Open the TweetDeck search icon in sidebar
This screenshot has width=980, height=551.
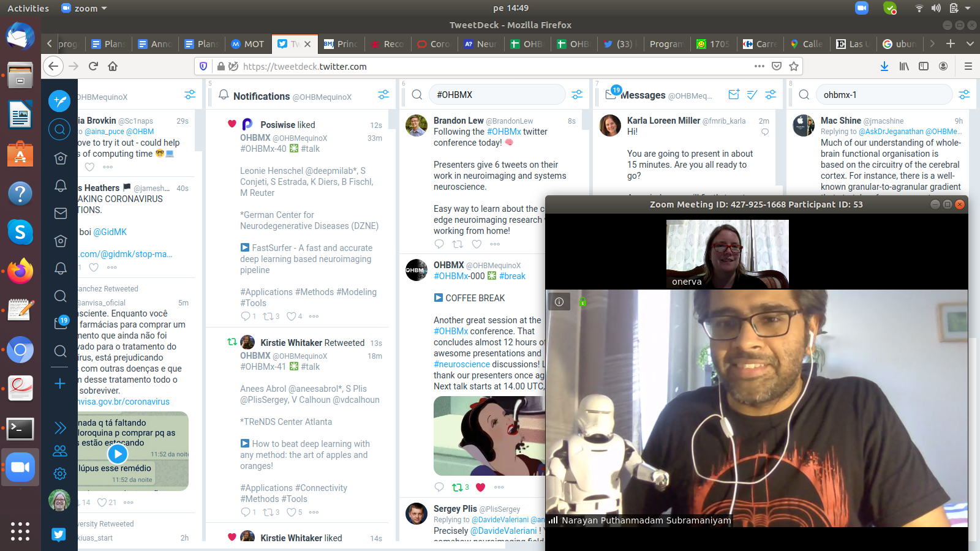[59, 129]
